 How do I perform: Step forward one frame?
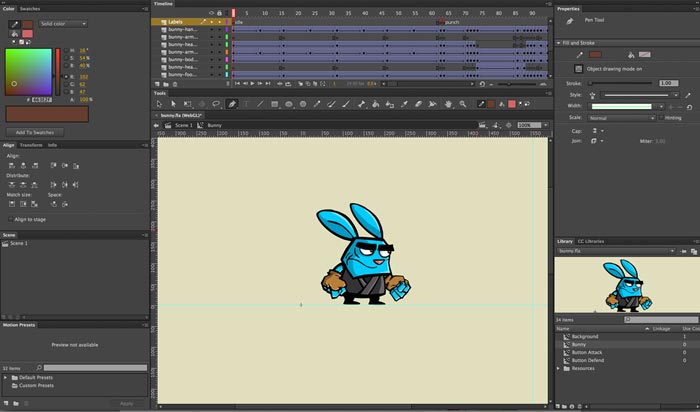[260, 83]
